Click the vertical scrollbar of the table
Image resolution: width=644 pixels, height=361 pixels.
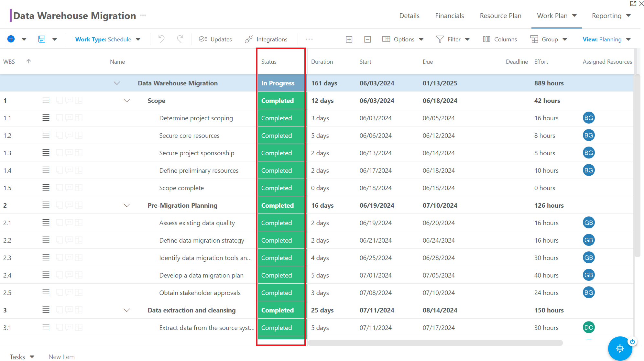coord(637,165)
